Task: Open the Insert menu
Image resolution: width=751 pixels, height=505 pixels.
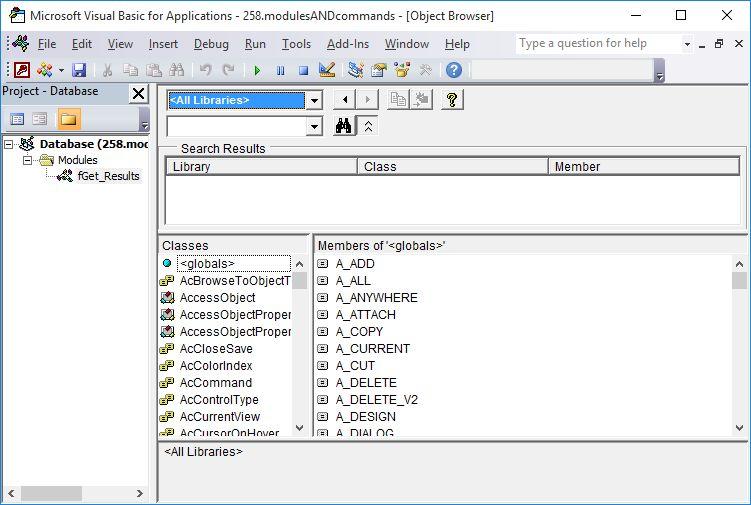Action: point(163,44)
